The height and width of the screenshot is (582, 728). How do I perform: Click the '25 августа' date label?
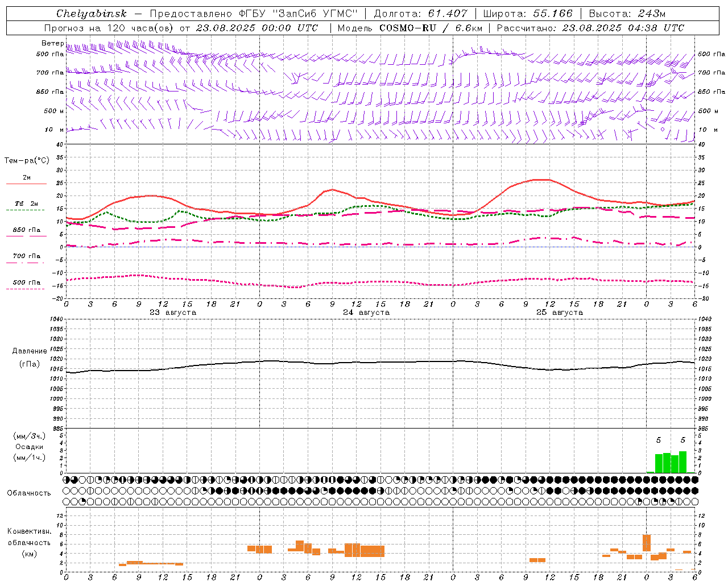(x=560, y=313)
